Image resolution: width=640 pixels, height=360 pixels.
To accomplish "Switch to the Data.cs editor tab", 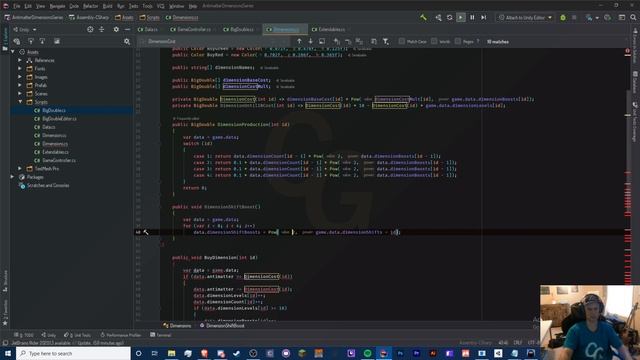I will [x=149, y=29].
